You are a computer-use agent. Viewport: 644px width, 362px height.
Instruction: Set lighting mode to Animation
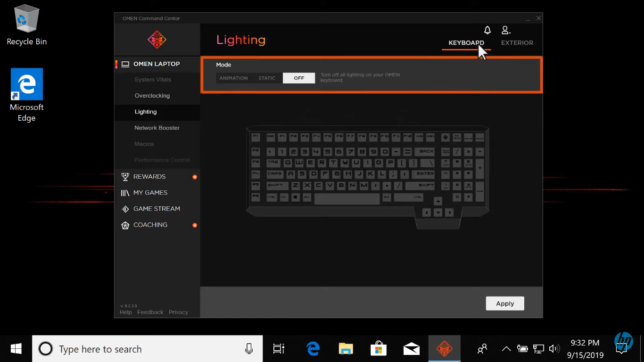pyautogui.click(x=233, y=78)
